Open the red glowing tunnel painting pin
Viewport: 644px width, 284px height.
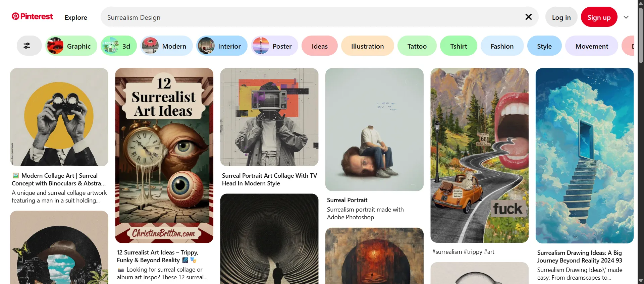(374, 256)
